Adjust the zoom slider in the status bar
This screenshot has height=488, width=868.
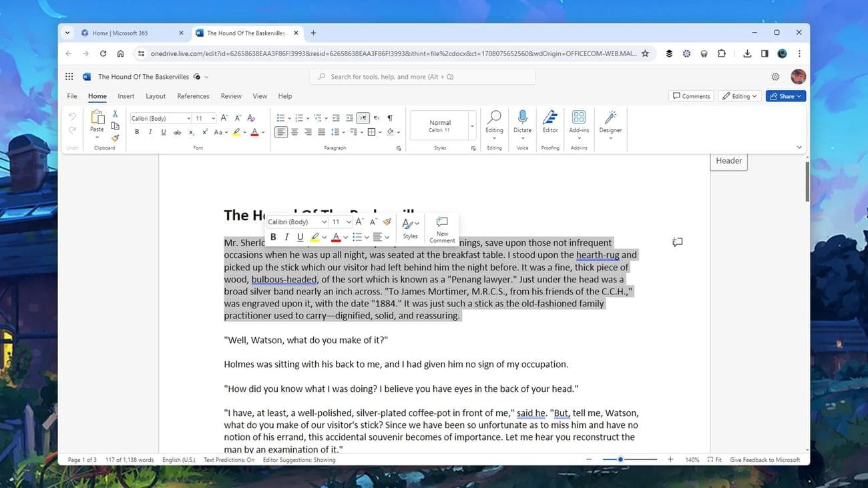620,459
